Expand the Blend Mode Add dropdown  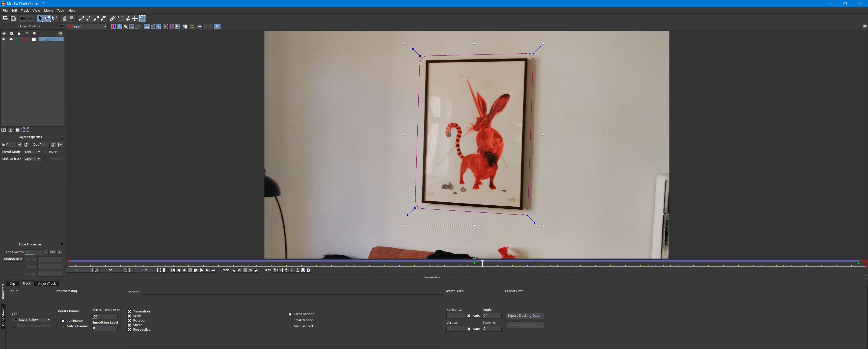(32, 152)
